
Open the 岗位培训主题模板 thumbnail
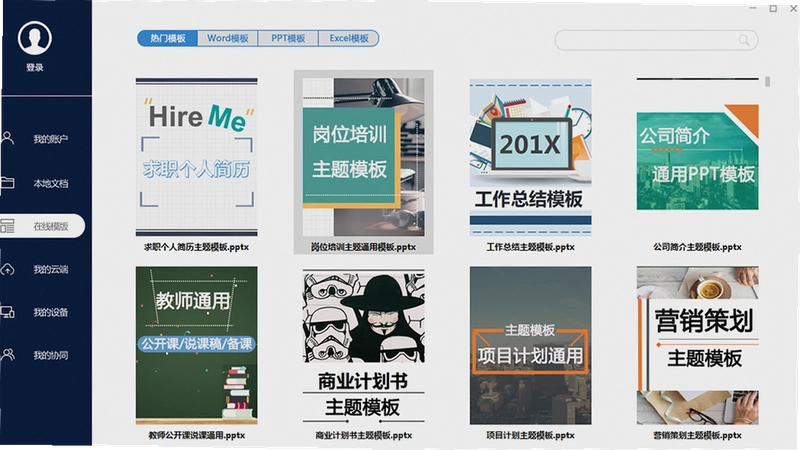[363, 157]
